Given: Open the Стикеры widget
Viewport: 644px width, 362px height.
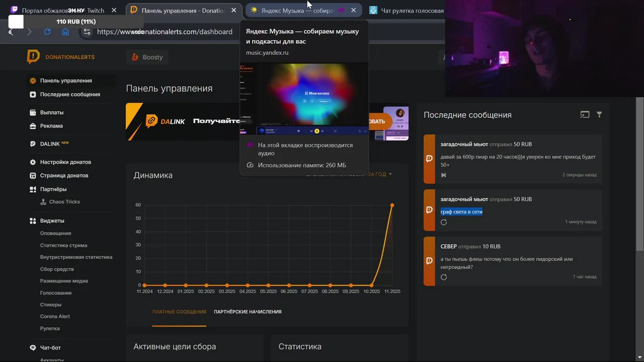Looking at the screenshot, I should 51,305.
